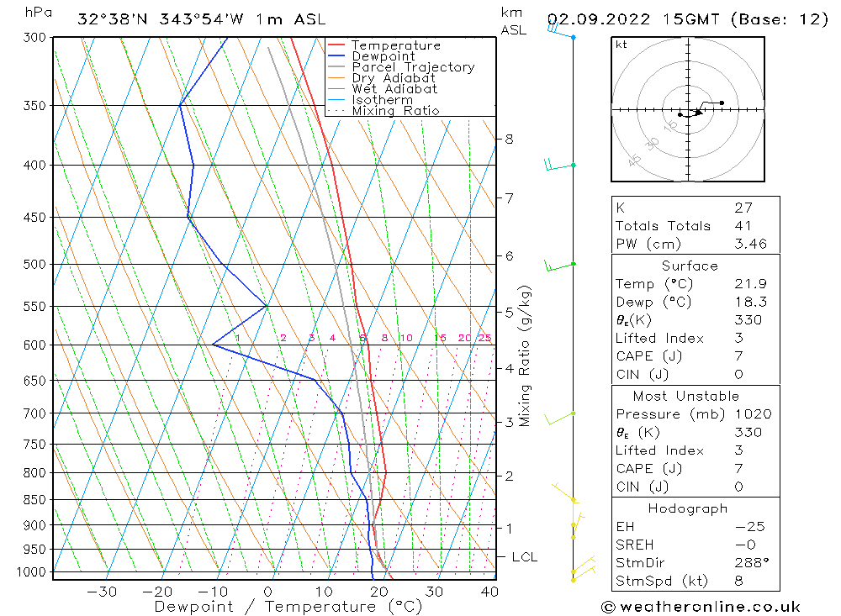
Task: Click the -30 temperature axis tick label
Action: tap(102, 592)
